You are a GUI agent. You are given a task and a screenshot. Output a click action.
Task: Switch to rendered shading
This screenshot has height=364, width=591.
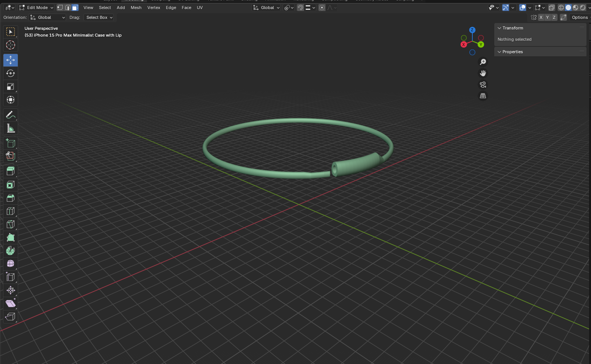tap(583, 8)
